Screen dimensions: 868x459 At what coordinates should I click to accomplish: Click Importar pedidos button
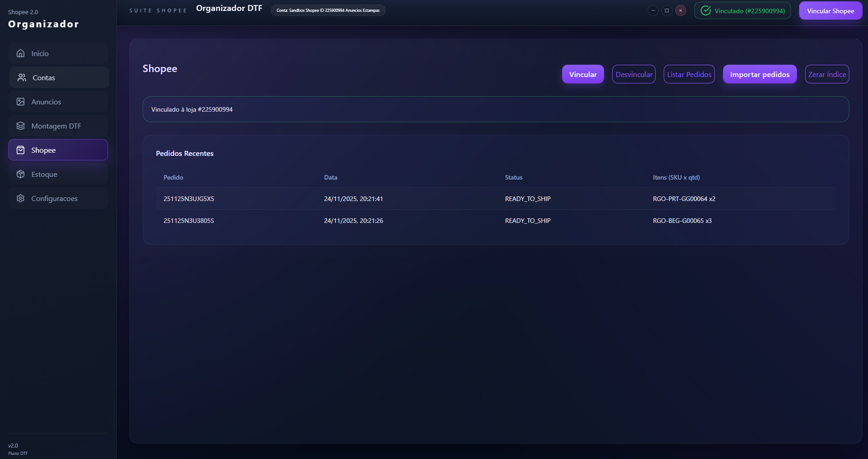(x=759, y=74)
